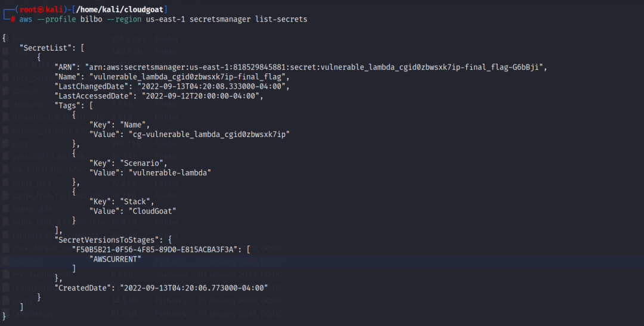Click the secret ARN value string
This screenshot has height=326, width=644.
[x=316, y=67]
